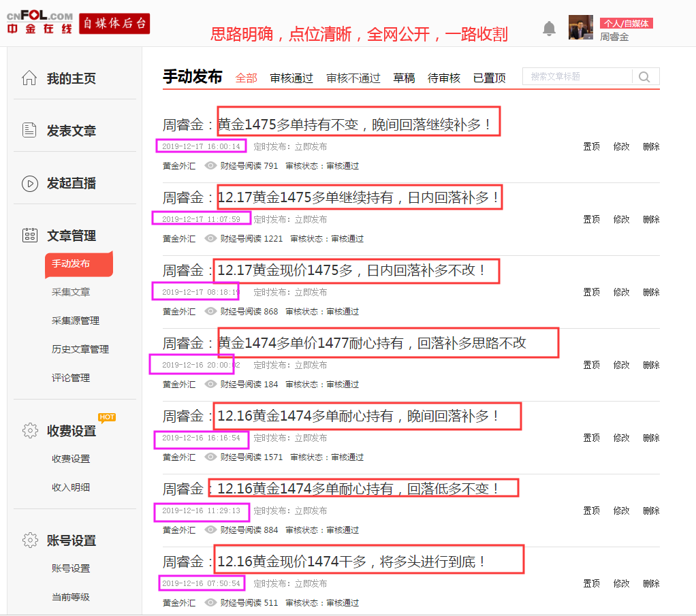This screenshot has height=616, width=696.
Task: Expand the 账号设置 section header
Action: click(72, 540)
